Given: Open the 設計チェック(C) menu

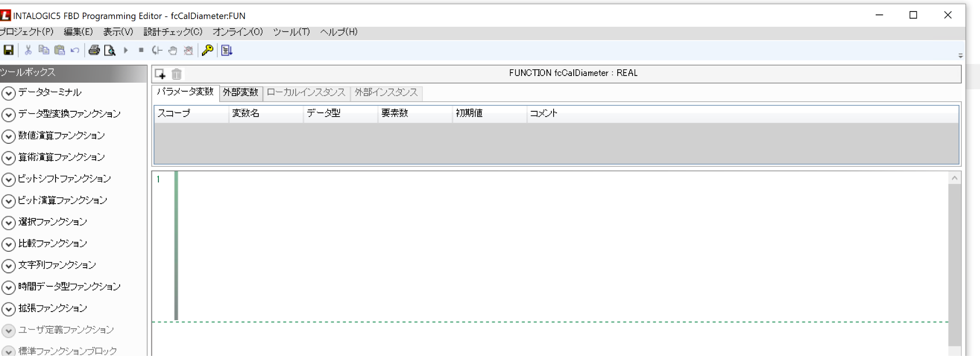Looking at the screenshot, I should [x=173, y=32].
